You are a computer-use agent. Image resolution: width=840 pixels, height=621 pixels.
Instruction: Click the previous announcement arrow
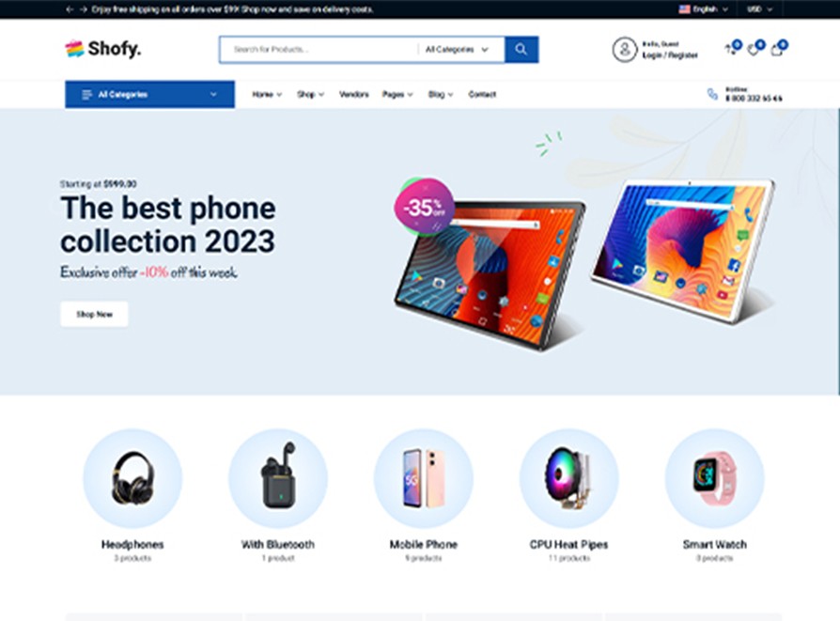(70, 9)
